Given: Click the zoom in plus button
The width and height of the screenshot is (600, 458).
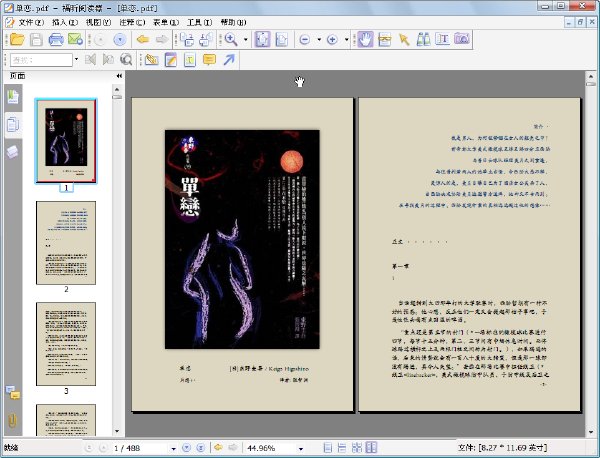Looking at the screenshot, I should pyautogui.click(x=332, y=39).
